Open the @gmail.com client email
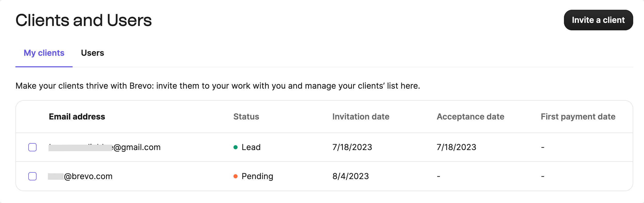The image size is (644, 203). (136, 147)
